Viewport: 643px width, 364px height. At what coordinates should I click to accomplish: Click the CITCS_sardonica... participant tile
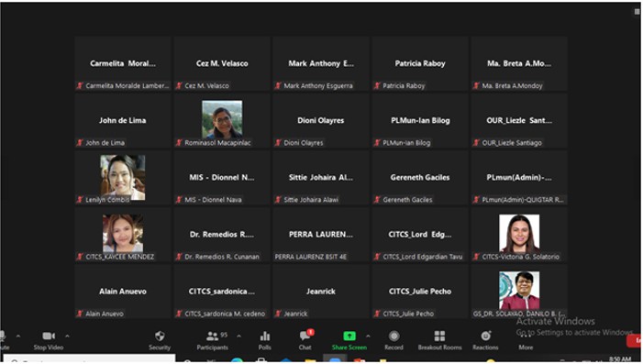(x=222, y=292)
